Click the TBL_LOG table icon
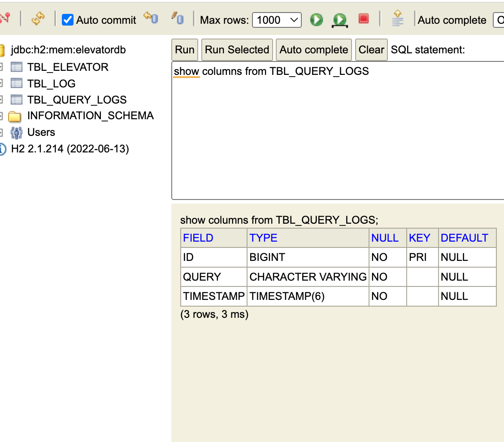 click(x=17, y=83)
